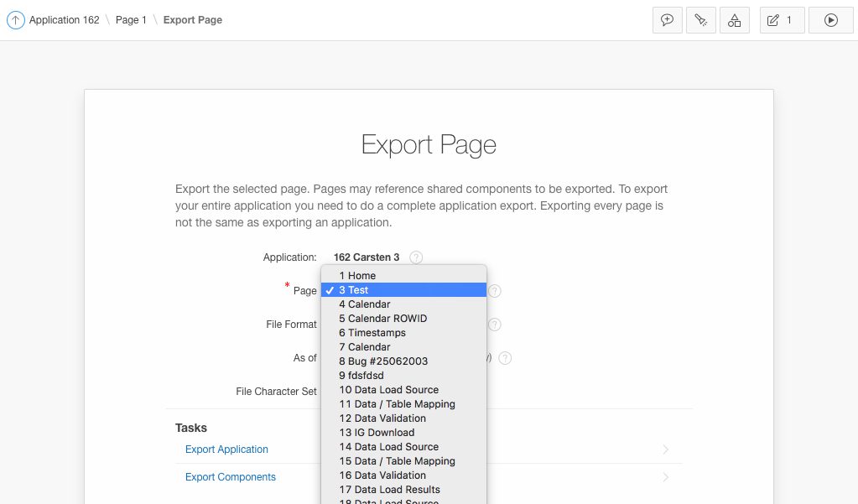Pick '6 Timestamps' from page list
The width and height of the screenshot is (858, 504).
(x=403, y=333)
